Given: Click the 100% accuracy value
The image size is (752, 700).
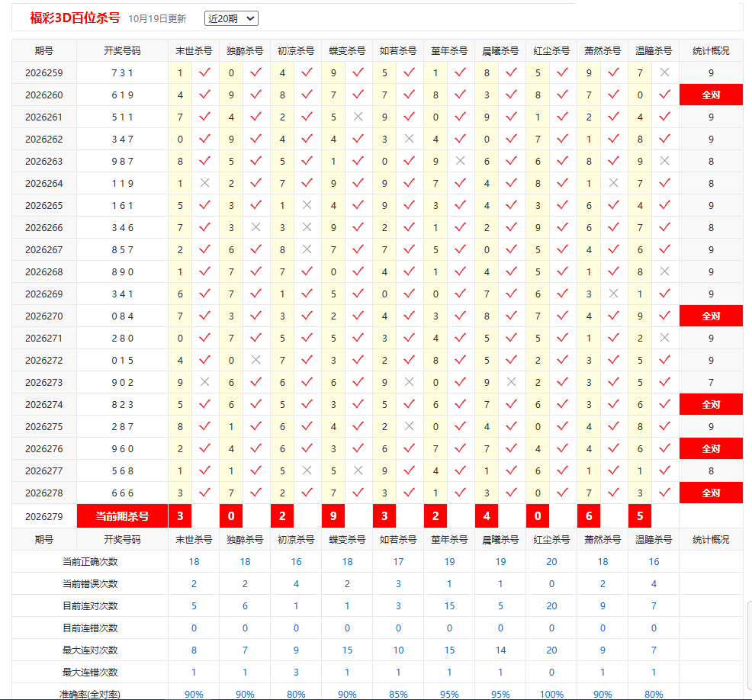Looking at the screenshot, I should 551,694.
